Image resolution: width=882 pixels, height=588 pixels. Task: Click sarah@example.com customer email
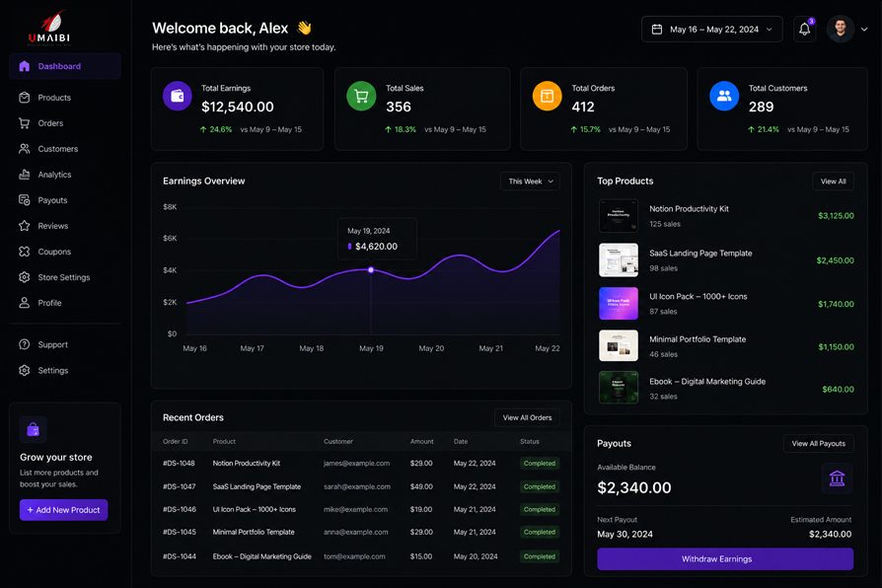(x=356, y=486)
